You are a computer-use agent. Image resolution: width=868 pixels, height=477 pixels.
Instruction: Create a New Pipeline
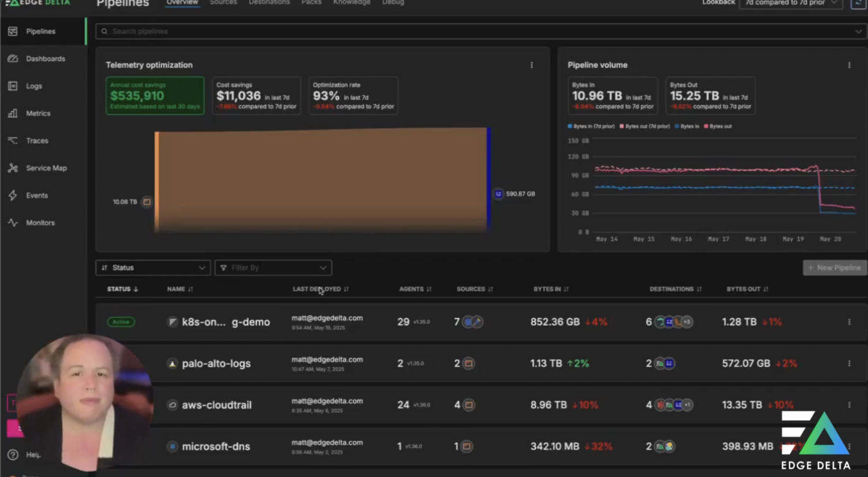pyautogui.click(x=834, y=267)
